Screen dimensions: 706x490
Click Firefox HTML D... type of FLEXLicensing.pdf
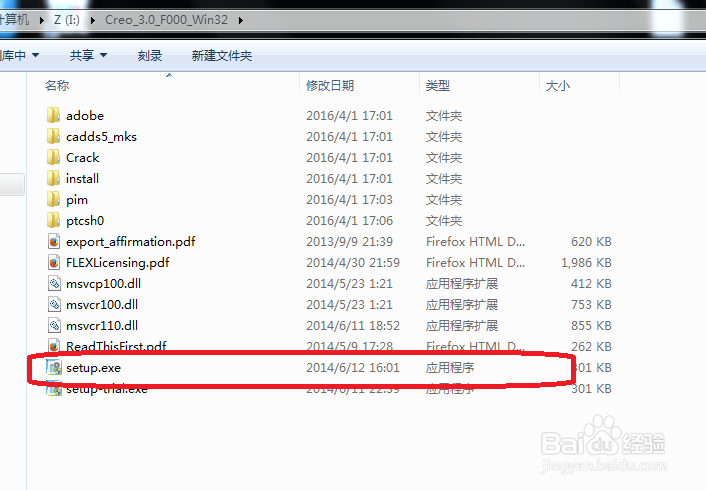475,263
